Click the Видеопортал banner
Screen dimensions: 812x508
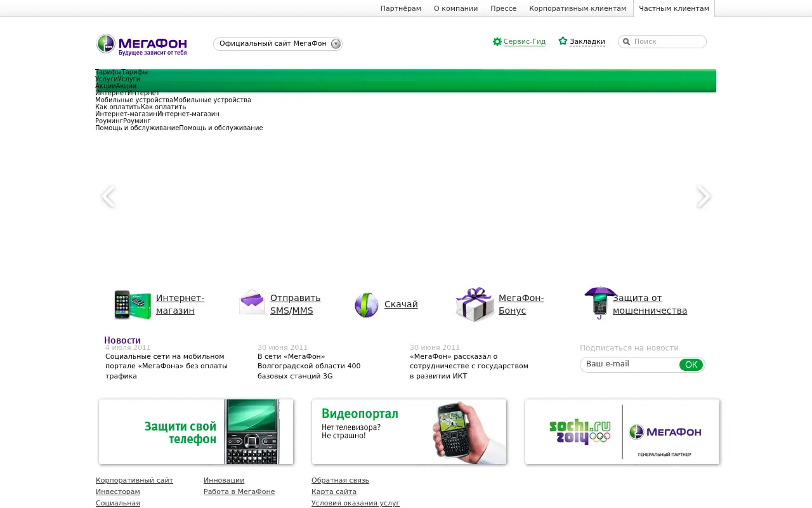pos(409,432)
